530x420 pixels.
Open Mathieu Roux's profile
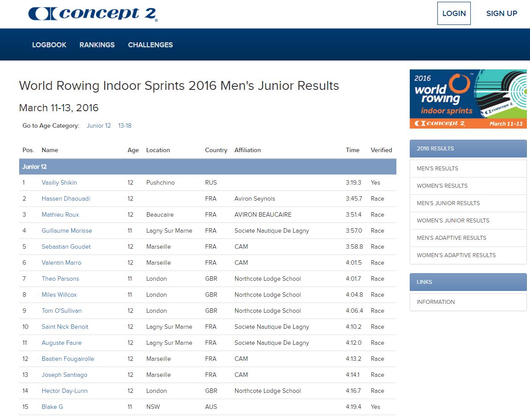60,215
